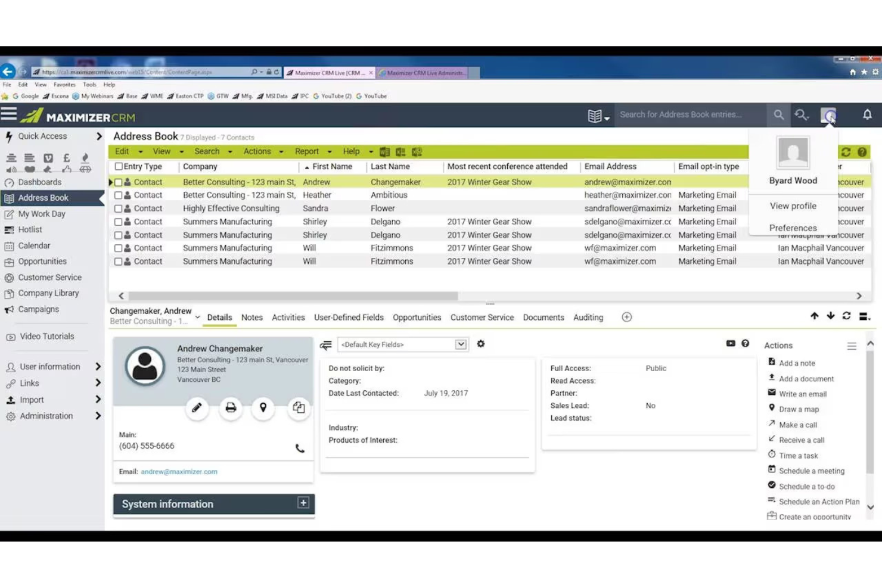Image resolution: width=882 pixels, height=588 pixels.
Task: Click Write an email action
Action: [x=803, y=394]
